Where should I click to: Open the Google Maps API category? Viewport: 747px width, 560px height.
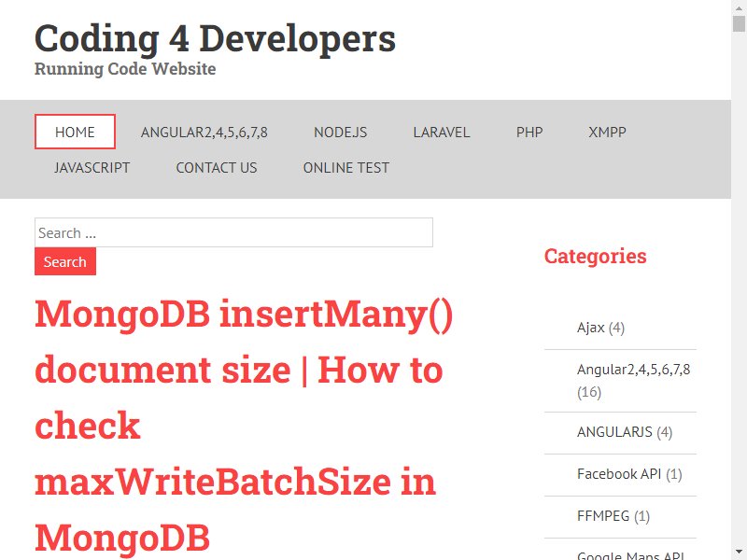[x=631, y=555]
